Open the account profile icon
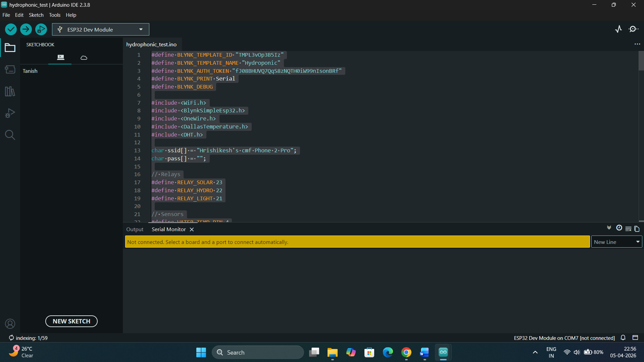 (10, 324)
